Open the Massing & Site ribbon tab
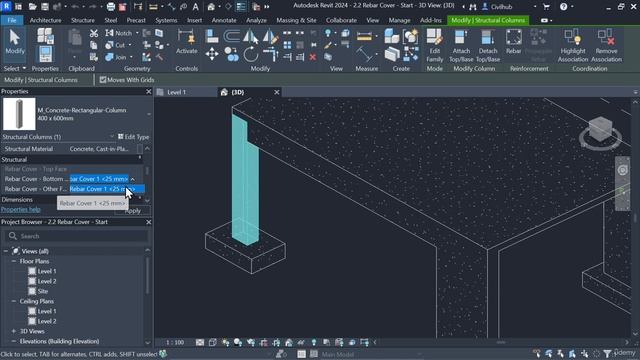Viewport: 640px width, 360px height. pos(296,20)
